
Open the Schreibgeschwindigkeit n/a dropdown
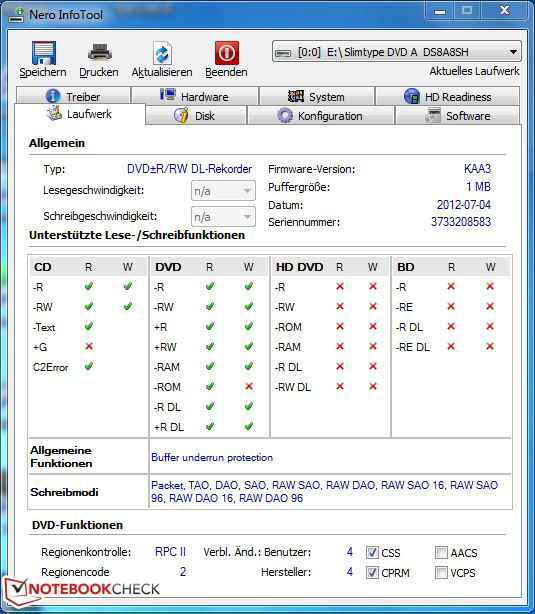click(x=223, y=217)
